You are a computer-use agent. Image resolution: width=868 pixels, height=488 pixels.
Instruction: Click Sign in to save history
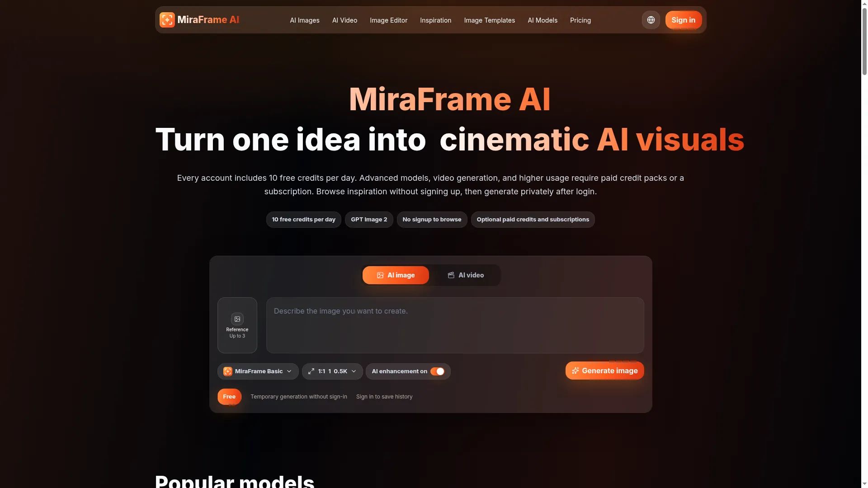pos(384,397)
